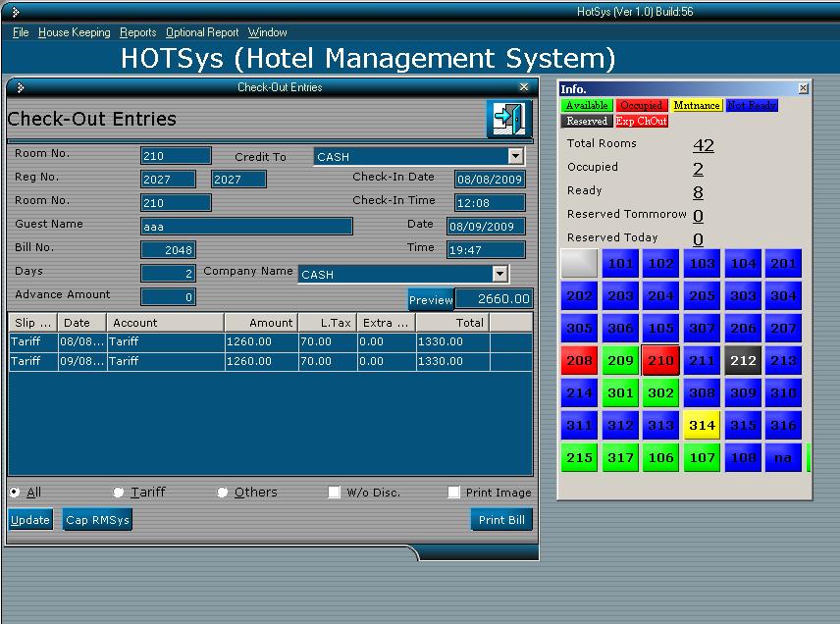The width and height of the screenshot is (840, 624).
Task: Click the Update button
Action: point(29,520)
